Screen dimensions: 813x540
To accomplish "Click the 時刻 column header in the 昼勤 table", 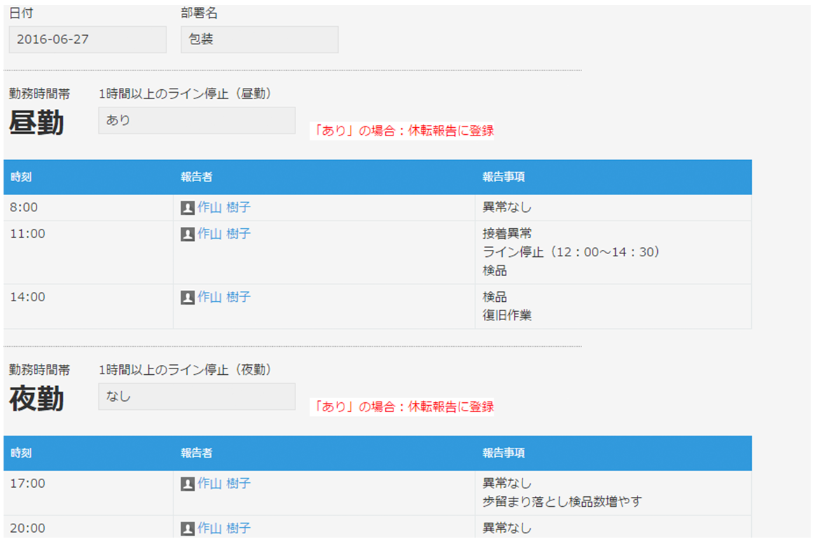I will click(21, 177).
